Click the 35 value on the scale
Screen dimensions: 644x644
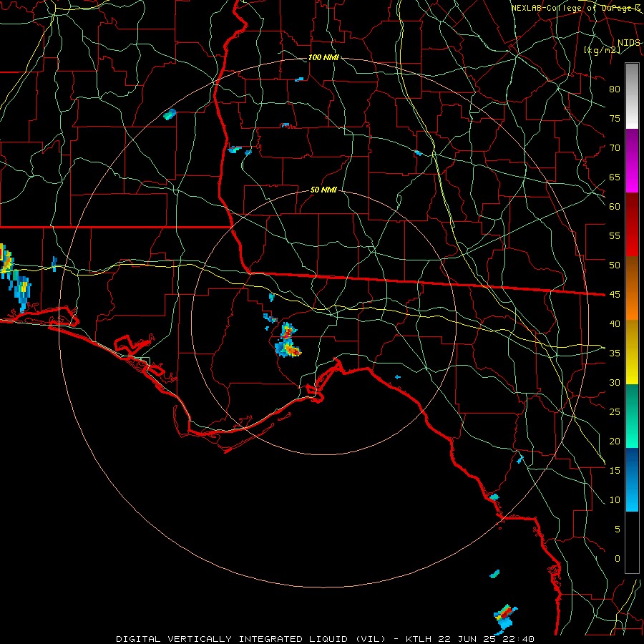615,353
